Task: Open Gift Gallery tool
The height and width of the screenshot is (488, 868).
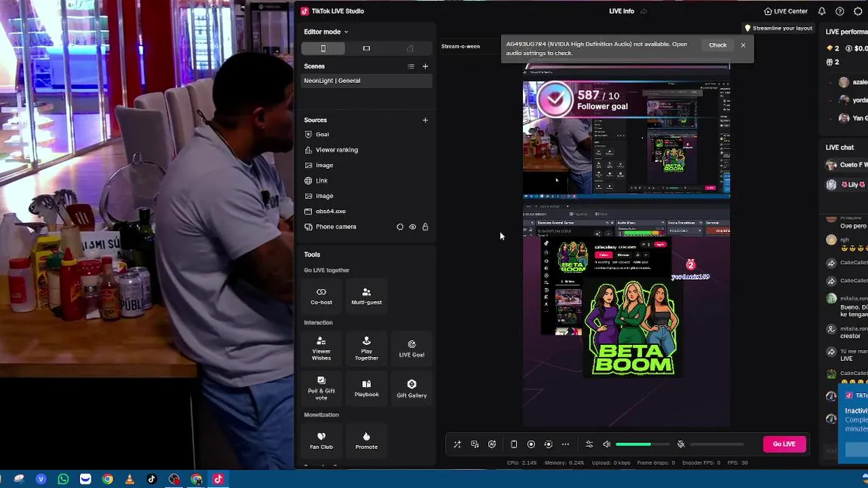Action: click(412, 388)
